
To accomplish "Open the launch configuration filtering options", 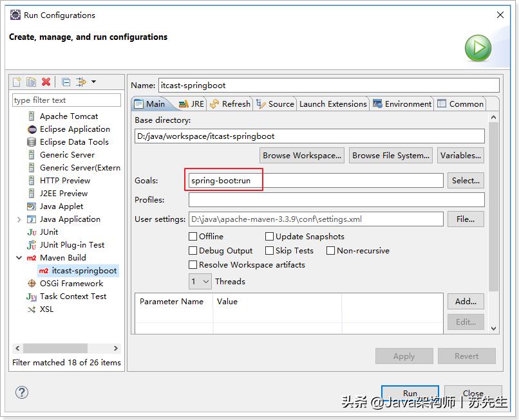I will 80,82.
